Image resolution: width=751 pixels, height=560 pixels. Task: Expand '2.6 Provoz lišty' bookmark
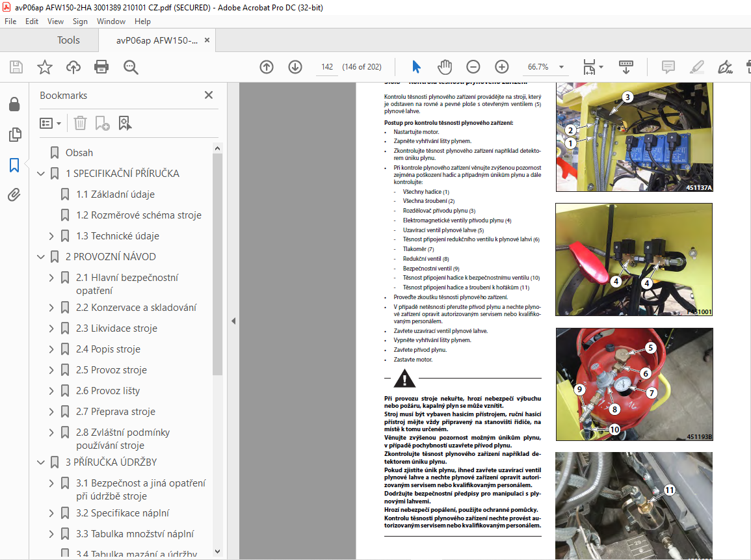tap(51, 392)
